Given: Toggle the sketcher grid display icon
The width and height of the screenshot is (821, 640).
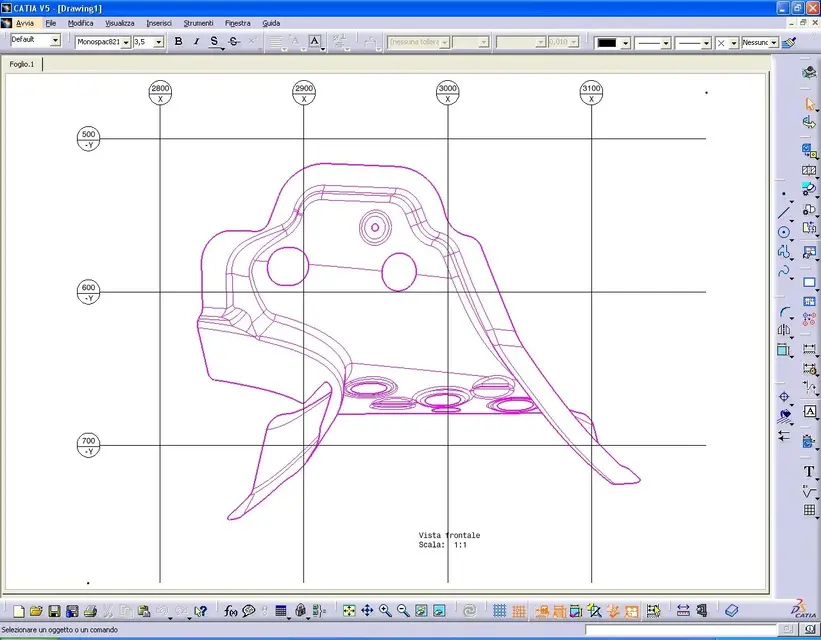Looking at the screenshot, I should click(499, 611).
